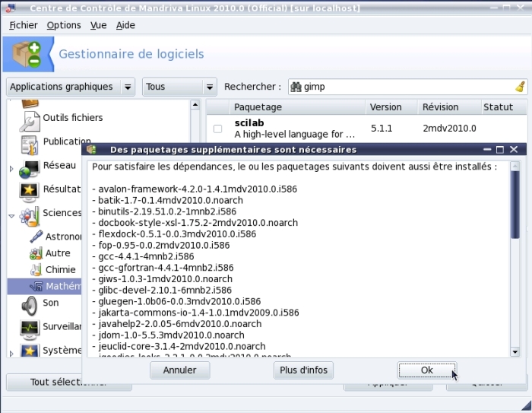
Task: Open the Fichier menu
Action: 24,25
